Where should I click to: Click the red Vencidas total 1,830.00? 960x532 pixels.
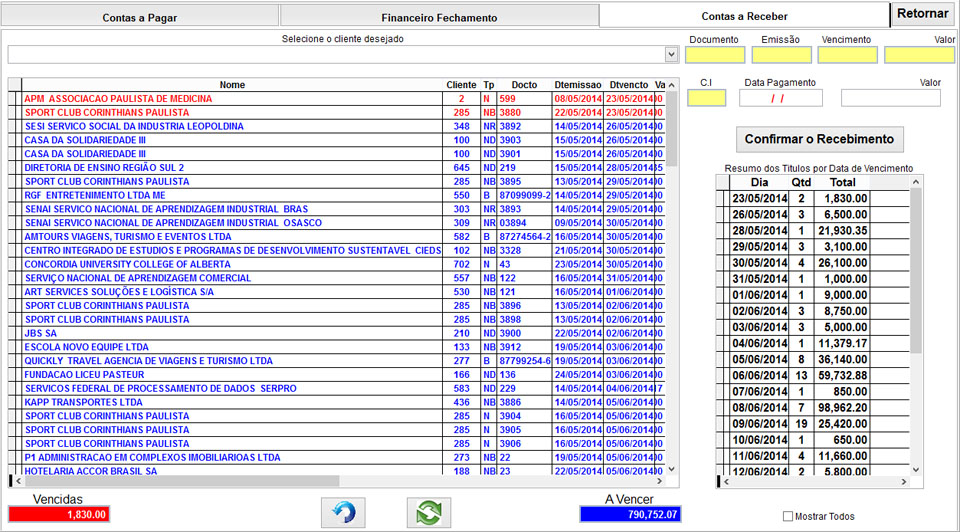(x=59, y=514)
